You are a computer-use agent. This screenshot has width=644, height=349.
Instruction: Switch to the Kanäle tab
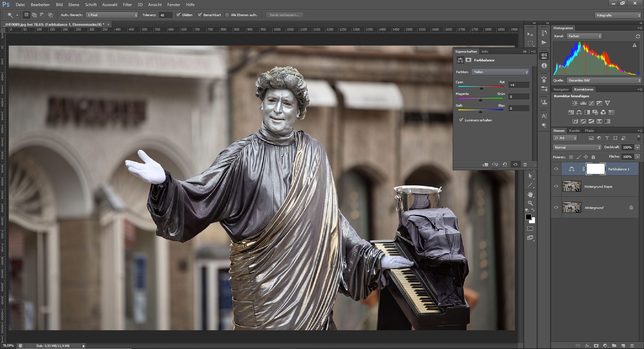574,131
